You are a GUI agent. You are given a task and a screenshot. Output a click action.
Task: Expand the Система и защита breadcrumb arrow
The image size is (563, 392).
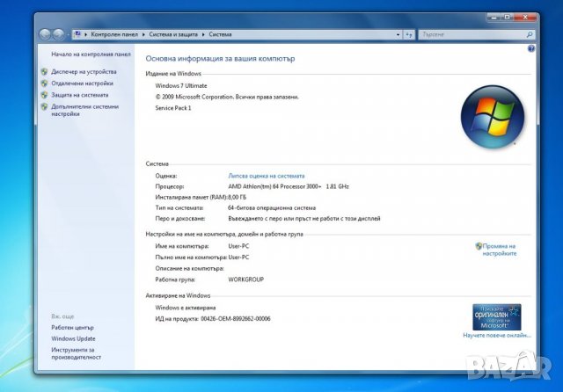click(204, 34)
